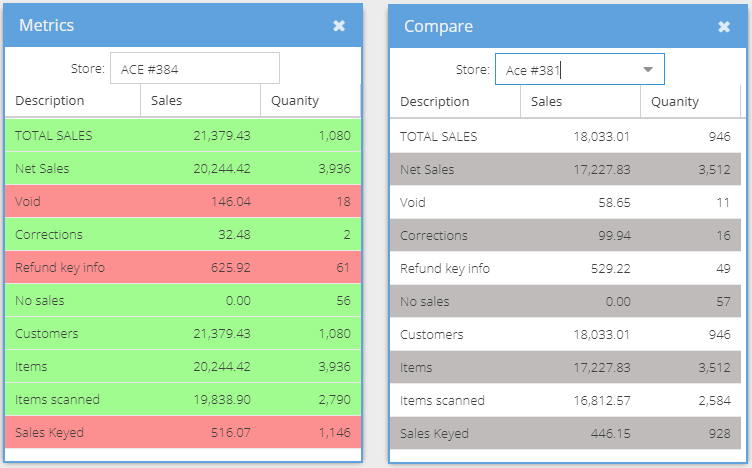Select the No sales row in Compare
This screenshot has height=468, width=752.
[x=565, y=302]
